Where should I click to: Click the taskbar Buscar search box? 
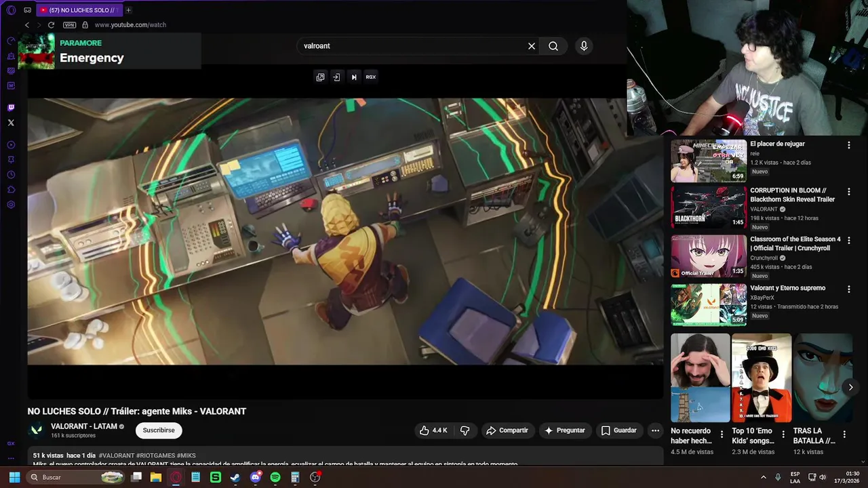point(77,477)
